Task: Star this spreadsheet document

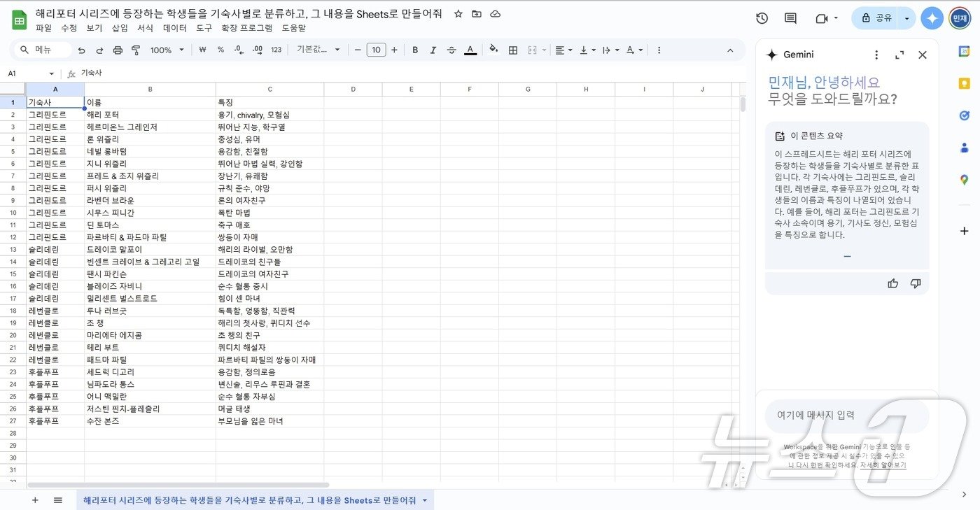Action: tap(458, 14)
